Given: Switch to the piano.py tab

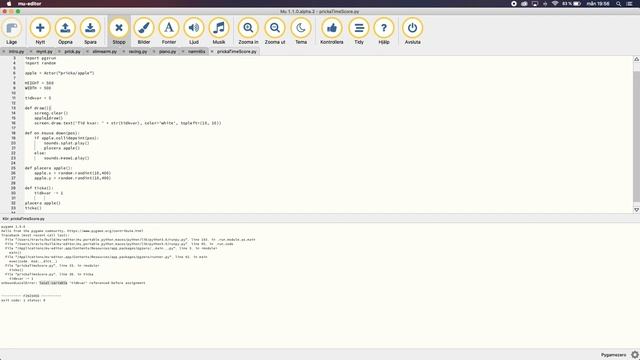Looking at the screenshot, I should click(167, 52).
